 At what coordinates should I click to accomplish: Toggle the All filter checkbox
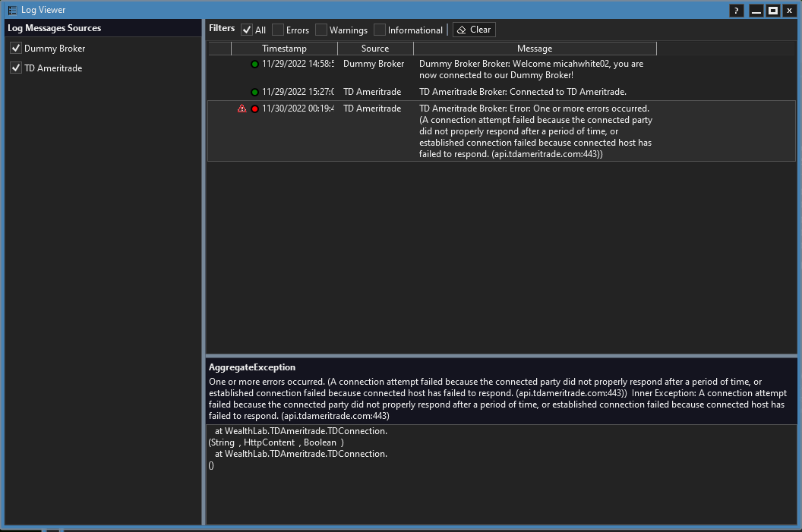(x=247, y=30)
